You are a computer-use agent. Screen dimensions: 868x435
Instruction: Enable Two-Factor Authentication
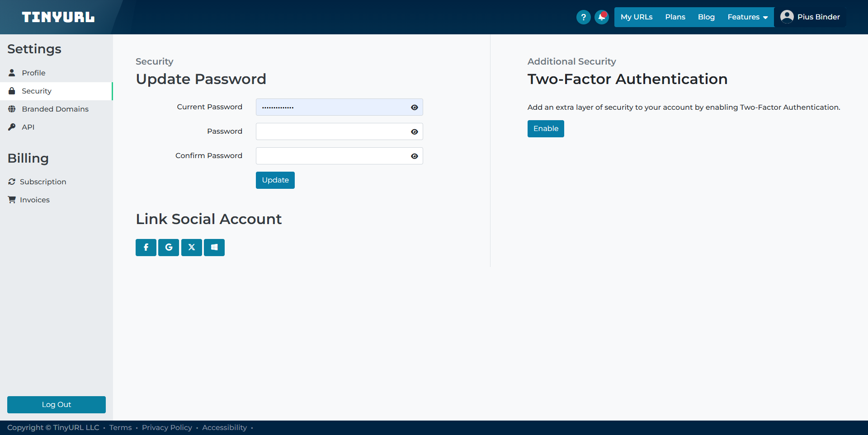546,129
